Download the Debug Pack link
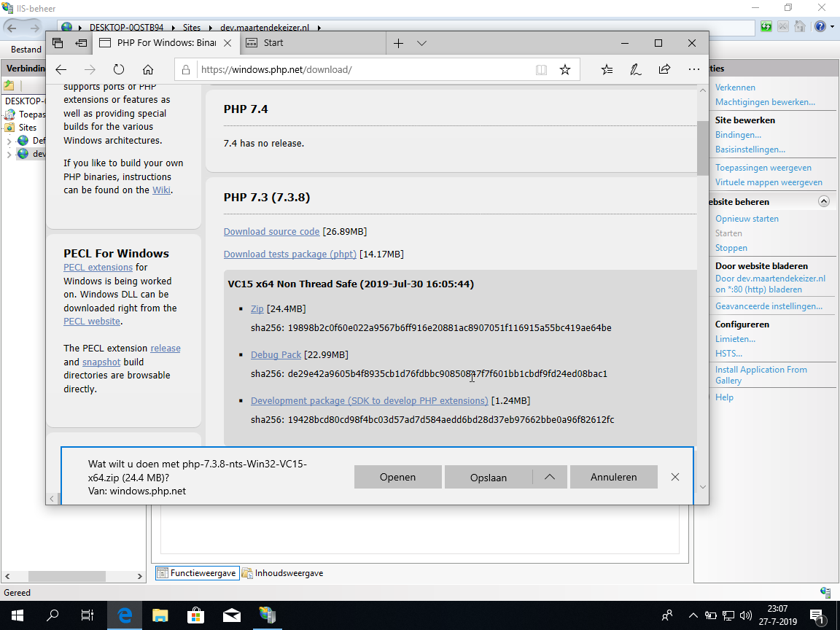This screenshot has height=630, width=840. click(x=276, y=354)
